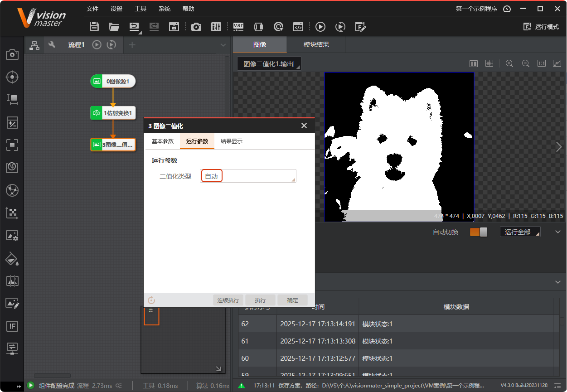Collapse the history panel chevron
The width and height of the screenshot is (567, 392).
[x=558, y=282]
